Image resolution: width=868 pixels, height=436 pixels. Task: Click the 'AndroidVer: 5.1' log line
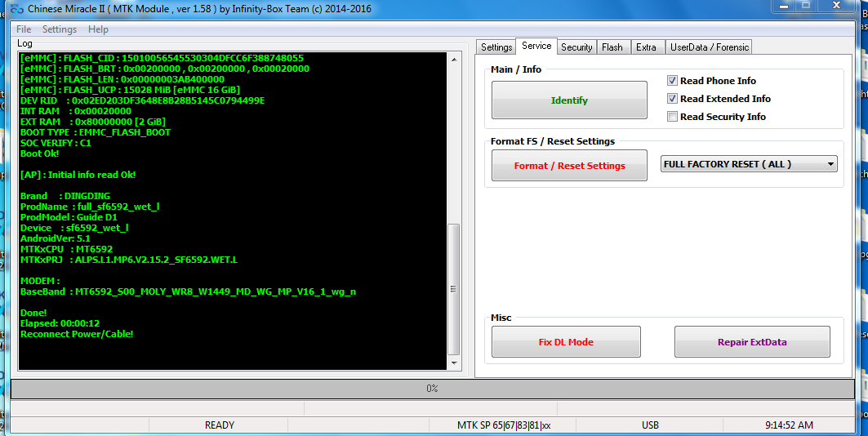point(55,238)
